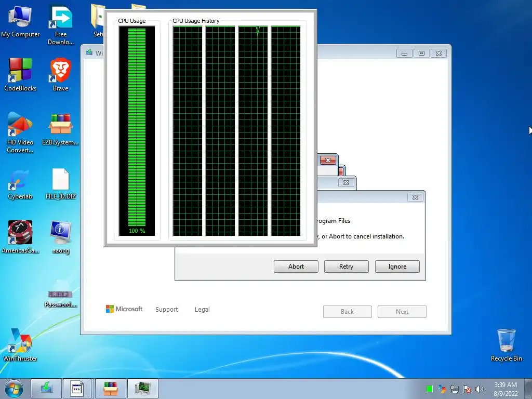Close the Abort/Retry/Ignore error dialog
532x399 pixels.
[415, 197]
